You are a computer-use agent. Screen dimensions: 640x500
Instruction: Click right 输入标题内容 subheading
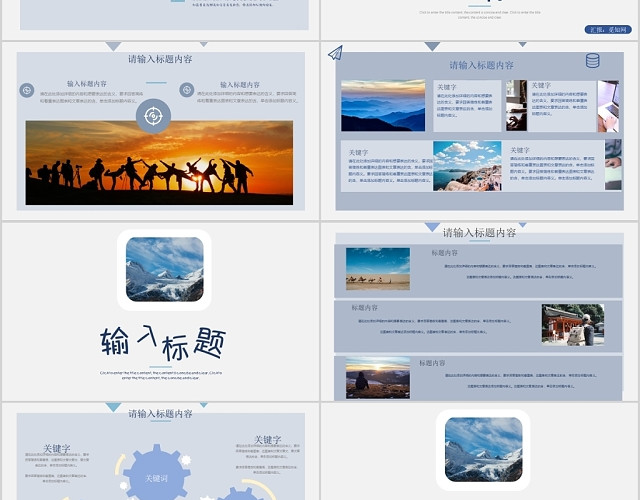pyautogui.click(x=240, y=85)
